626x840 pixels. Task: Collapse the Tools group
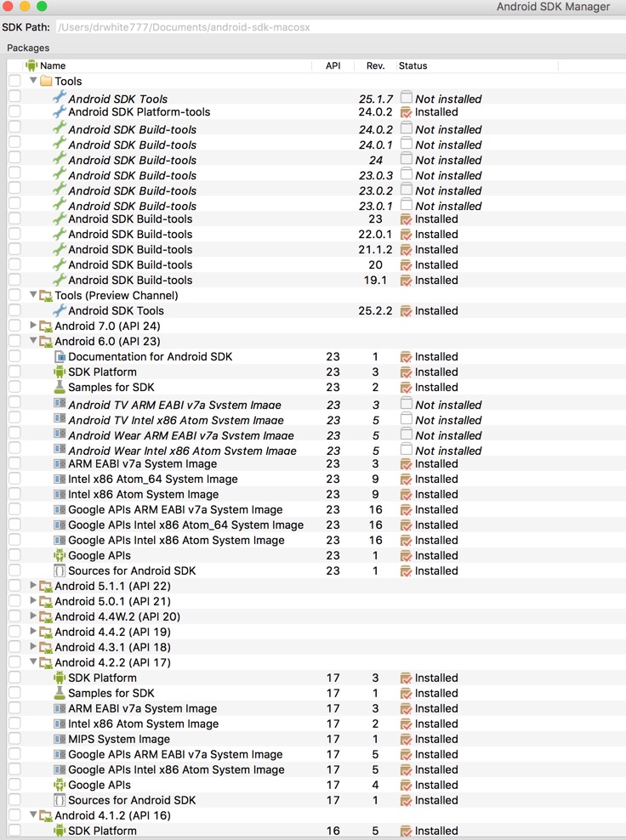coord(33,81)
